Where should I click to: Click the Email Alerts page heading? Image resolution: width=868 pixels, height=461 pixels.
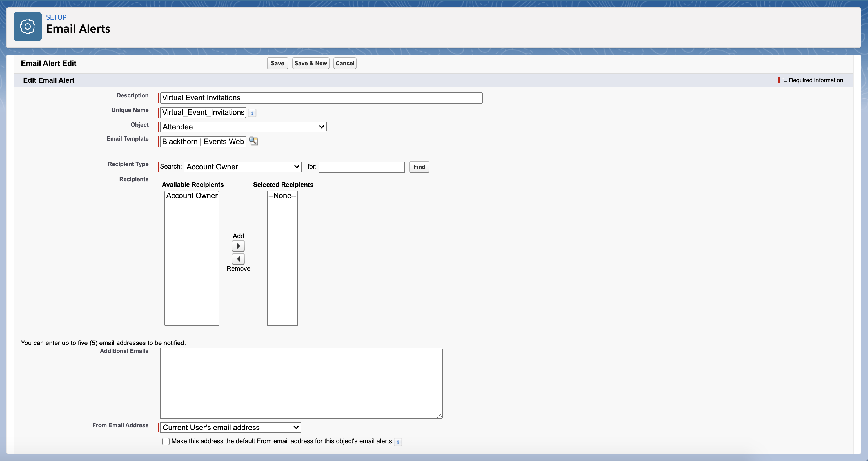[78, 29]
